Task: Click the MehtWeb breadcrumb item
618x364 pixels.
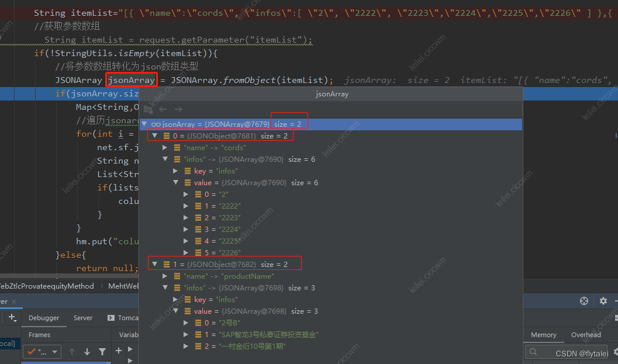Action: pyautogui.click(x=123, y=286)
